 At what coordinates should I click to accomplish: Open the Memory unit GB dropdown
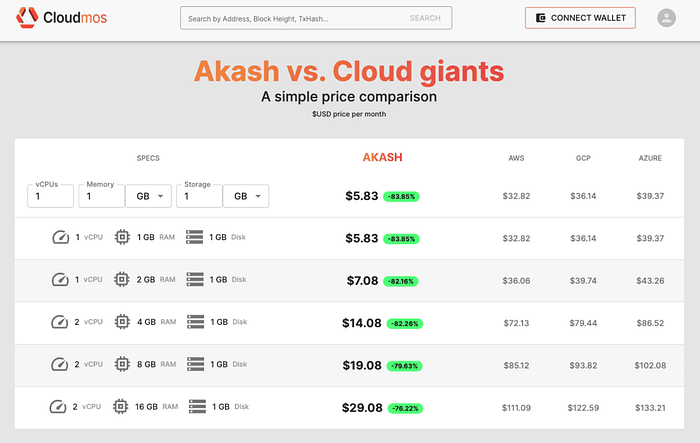148,196
